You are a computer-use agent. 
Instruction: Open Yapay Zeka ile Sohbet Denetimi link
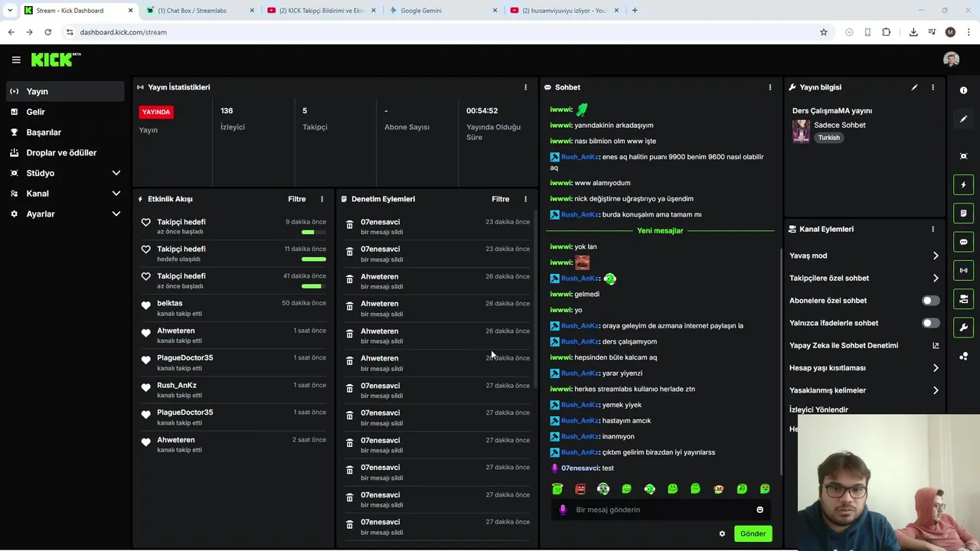(x=864, y=345)
